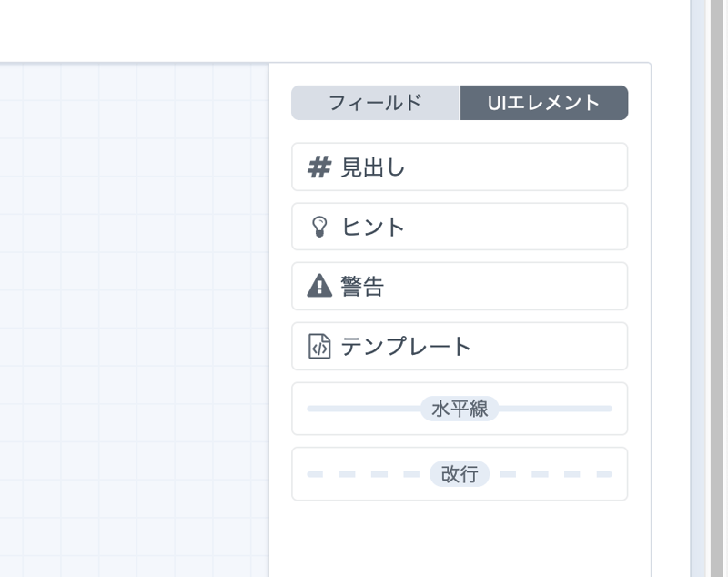The height and width of the screenshot is (577, 728).
Task: Select the UIエレメント tab
Action: click(544, 103)
